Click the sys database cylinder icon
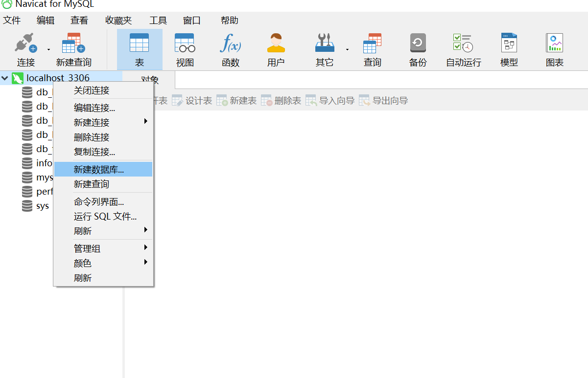The width and height of the screenshot is (588, 378). pos(27,206)
